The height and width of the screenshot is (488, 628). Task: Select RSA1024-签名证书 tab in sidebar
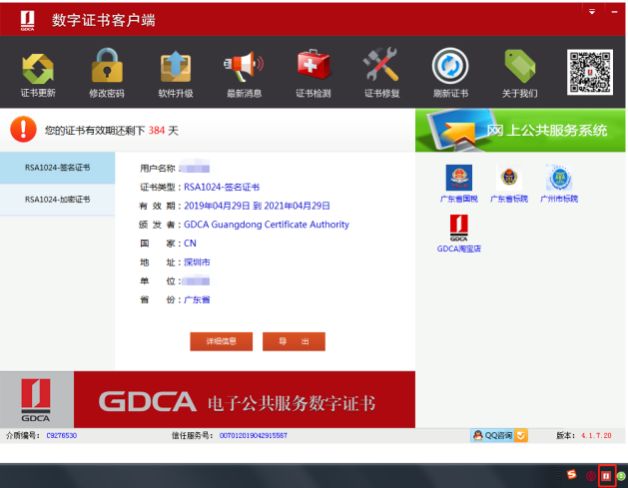57,168
